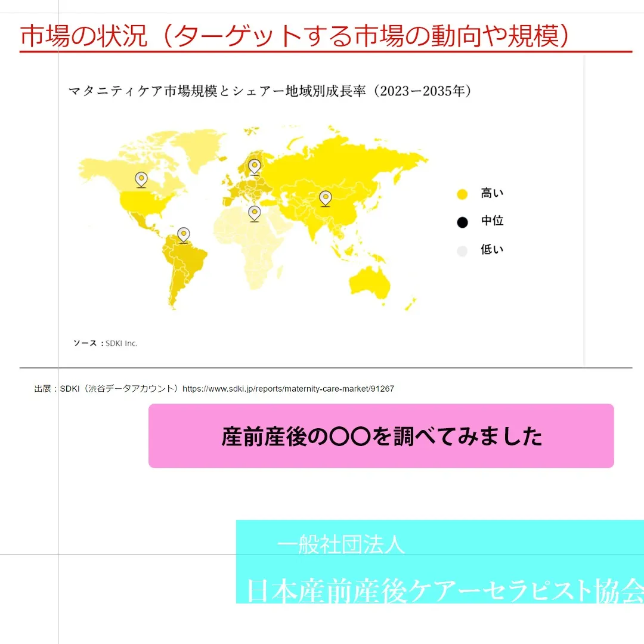Expand the red-underlined 市場の状況 header
The image size is (644, 644).
(x=293, y=36)
